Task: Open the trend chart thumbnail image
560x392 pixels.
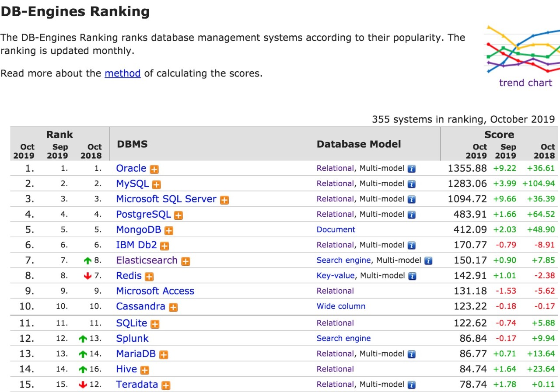Action: tap(523, 49)
